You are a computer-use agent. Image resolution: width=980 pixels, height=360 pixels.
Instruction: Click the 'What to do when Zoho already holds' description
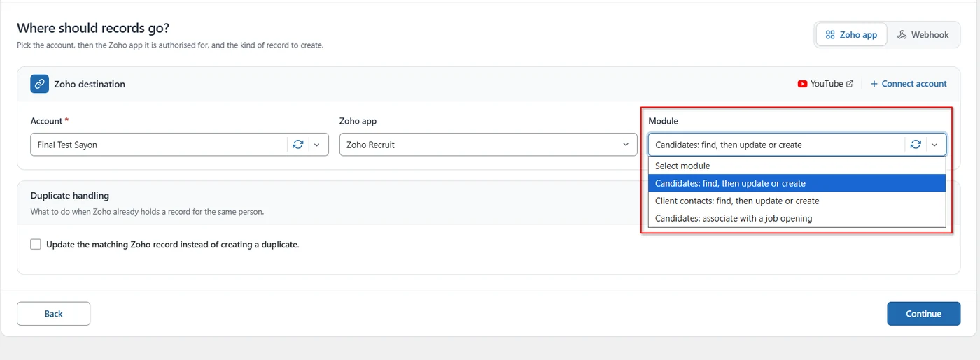pyautogui.click(x=148, y=211)
